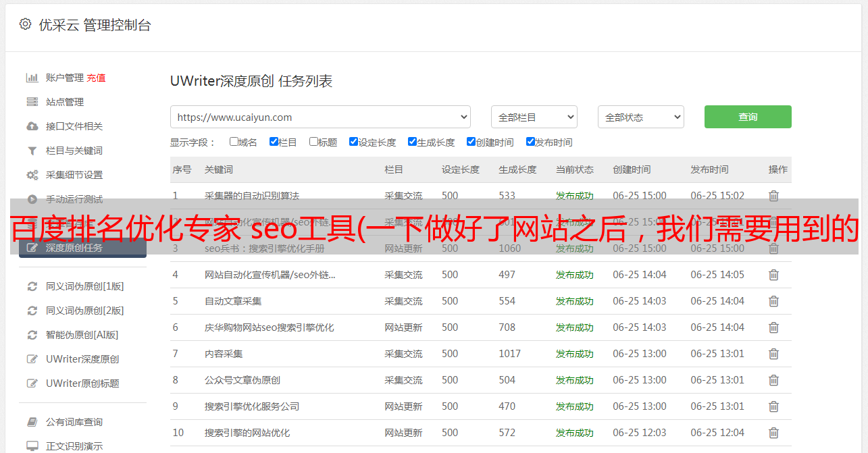This screenshot has height=453, width=868.
Task: Open UWriter原创标题 link
Action: pos(82,383)
